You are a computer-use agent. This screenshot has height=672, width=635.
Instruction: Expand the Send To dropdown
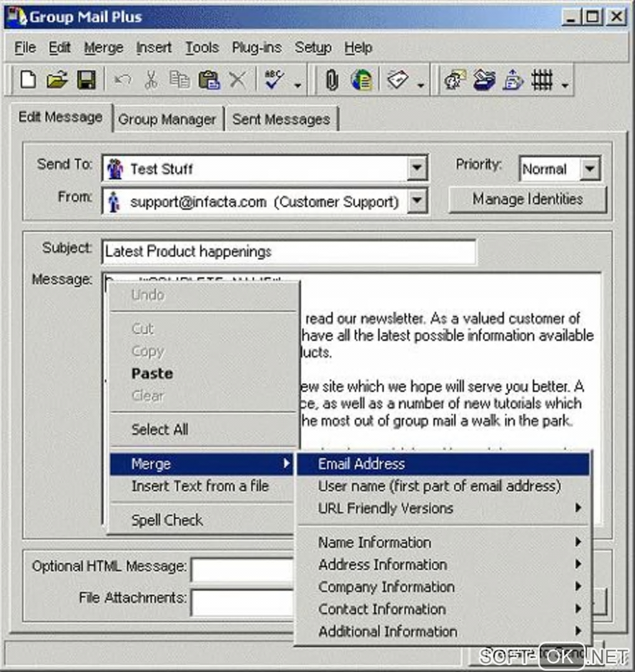click(416, 168)
